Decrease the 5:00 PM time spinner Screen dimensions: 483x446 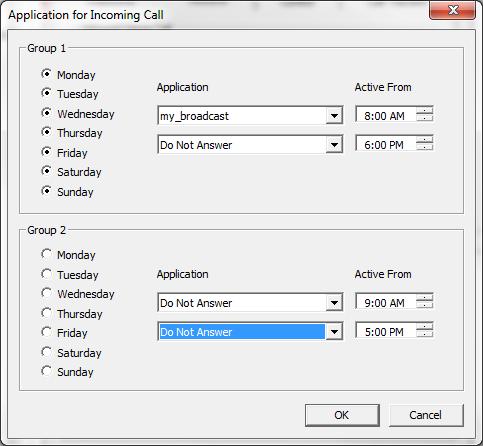[x=424, y=334]
